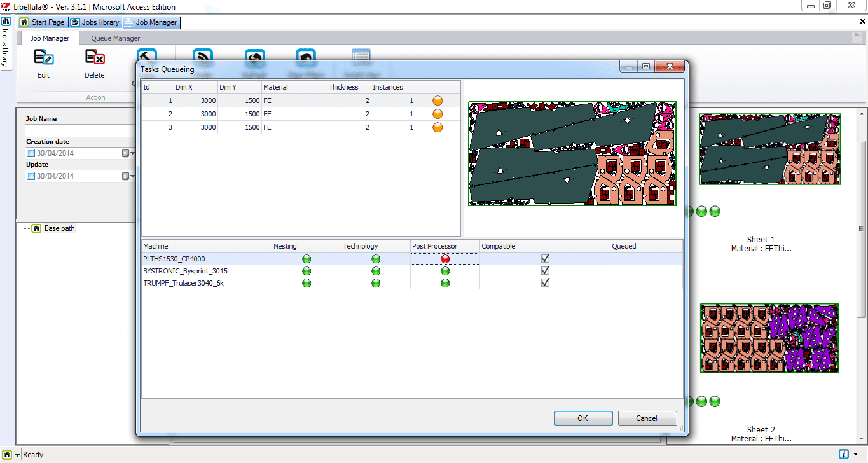Open the Jobs library tab
The width and height of the screenshot is (868, 463).
(95, 22)
